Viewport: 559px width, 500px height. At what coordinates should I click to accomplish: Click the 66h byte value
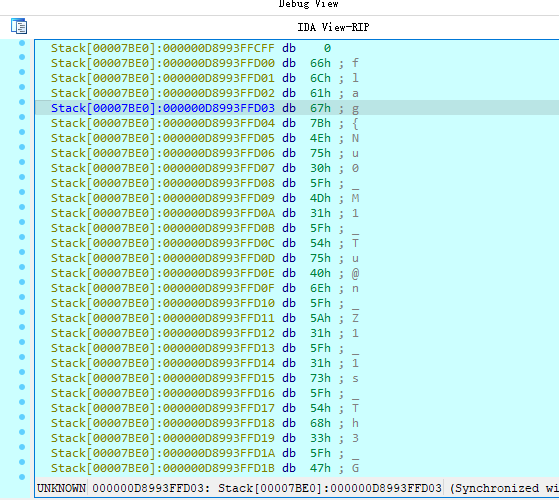tap(320, 63)
